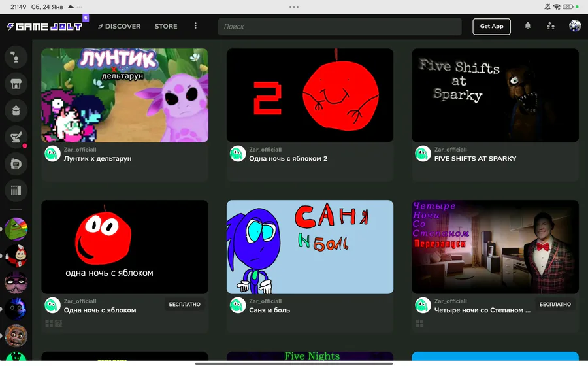Image resolution: width=588 pixels, height=368 pixels.
Task: Click the Саня и боль title link
Action: coord(269,310)
